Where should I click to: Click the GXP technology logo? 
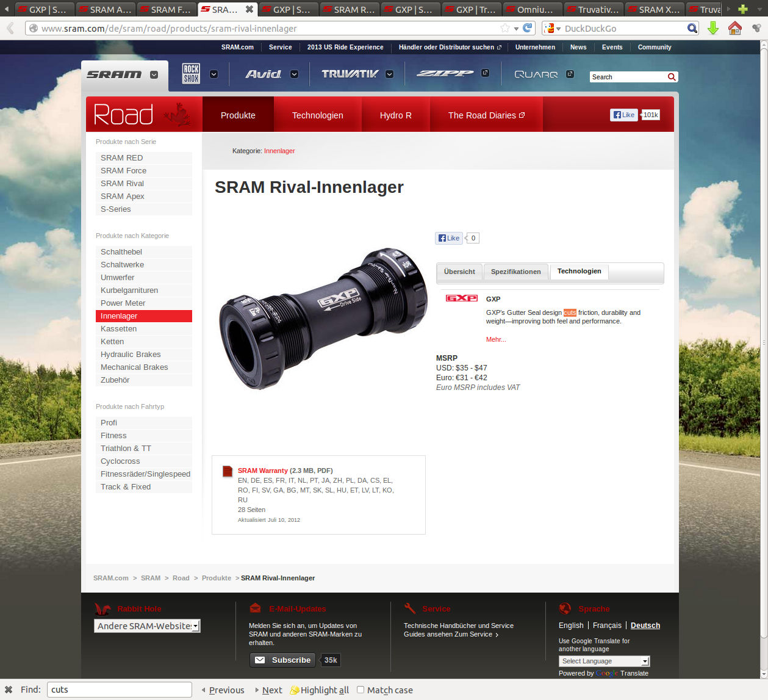tap(462, 298)
